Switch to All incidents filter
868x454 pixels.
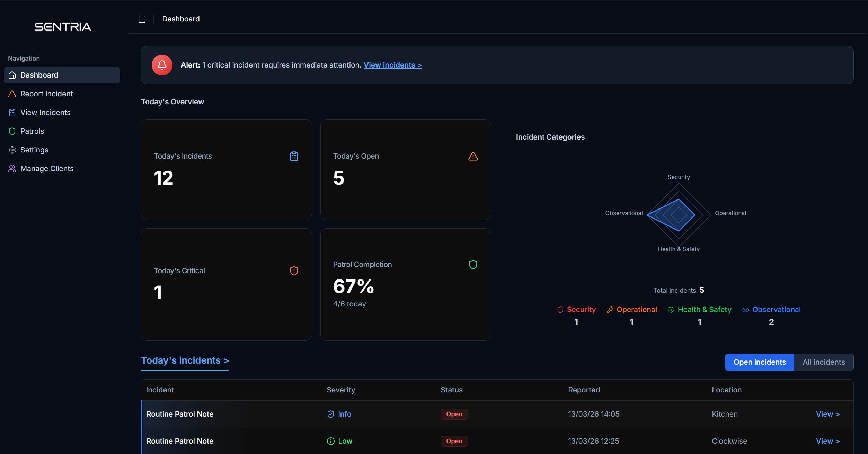[823, 362]
